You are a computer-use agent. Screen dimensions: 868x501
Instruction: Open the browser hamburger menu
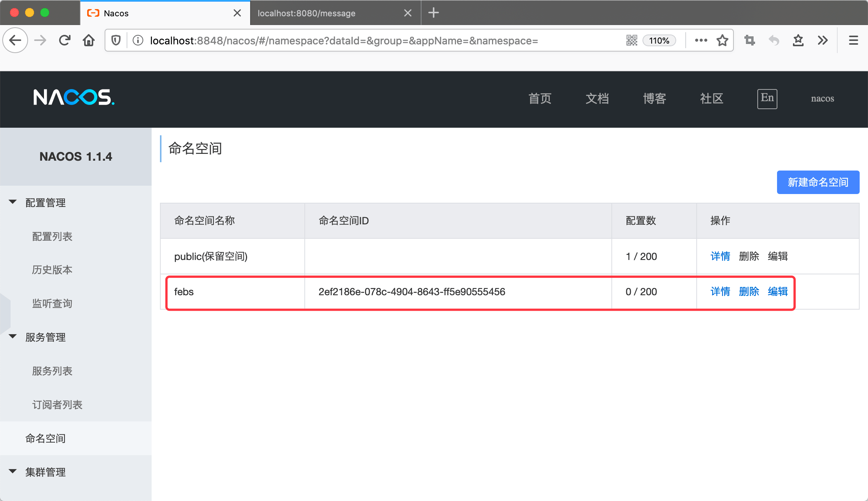853,40
